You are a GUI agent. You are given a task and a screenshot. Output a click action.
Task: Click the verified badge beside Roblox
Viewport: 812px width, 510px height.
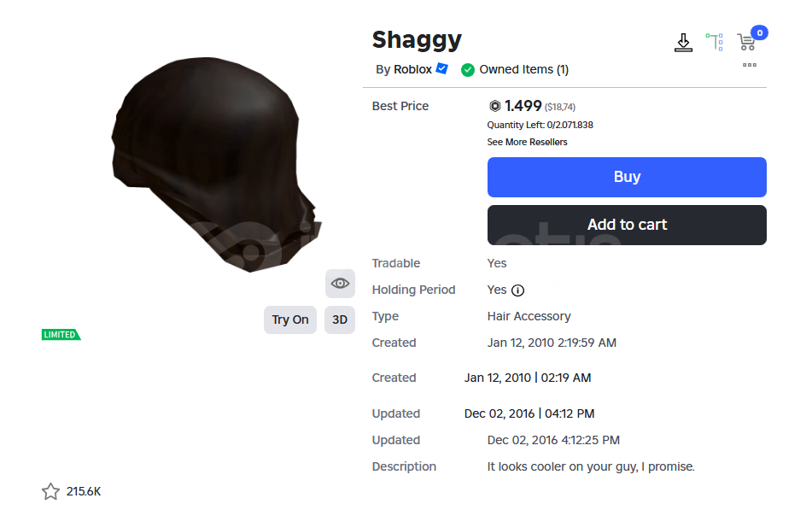click(x=441, y=68)
